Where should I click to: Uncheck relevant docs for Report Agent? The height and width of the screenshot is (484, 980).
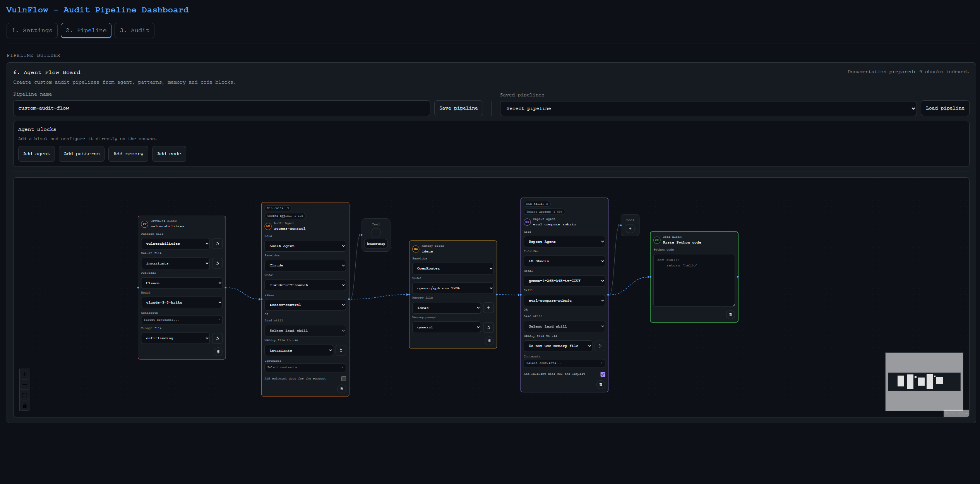603,374
